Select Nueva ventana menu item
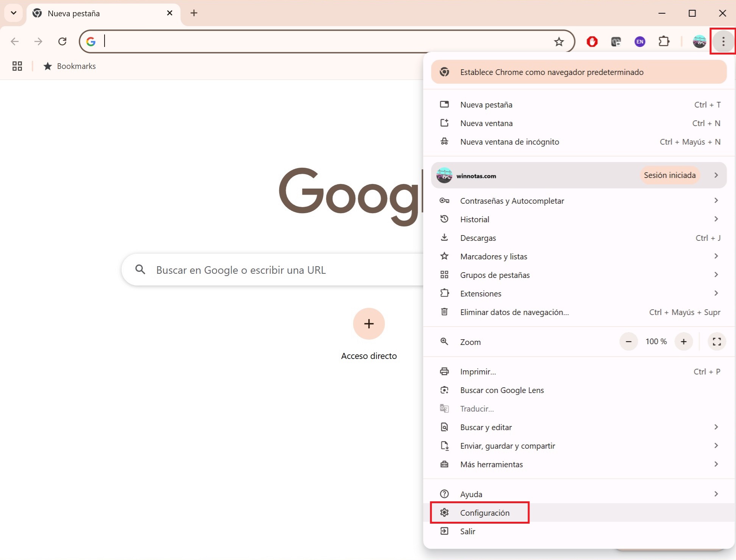 [x=579, y=123]
